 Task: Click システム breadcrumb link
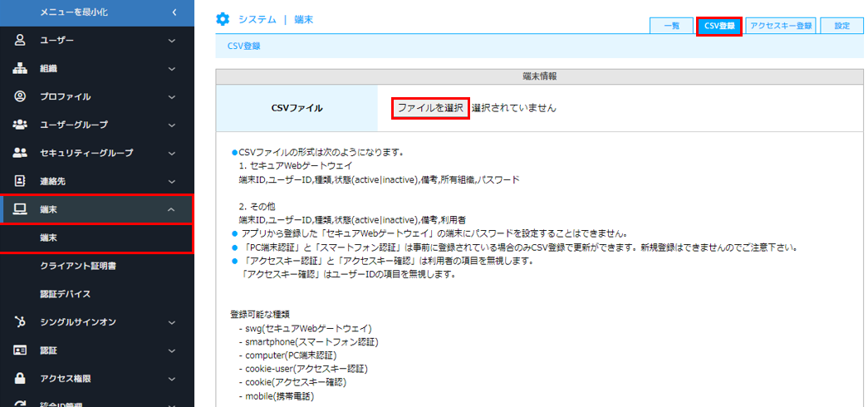pos(257,20)
